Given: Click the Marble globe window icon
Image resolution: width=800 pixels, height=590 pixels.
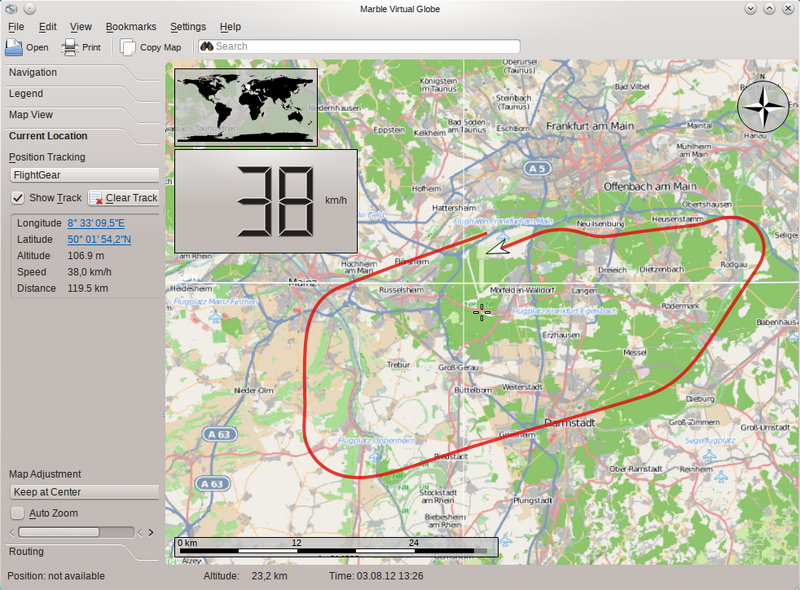Looking at the screenshot, I should tap(11, 9).
